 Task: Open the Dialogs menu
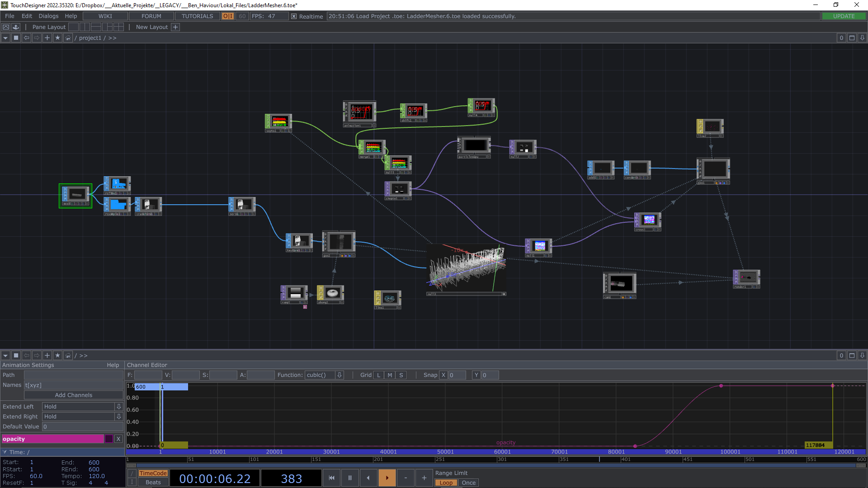[x=48, y=16]
